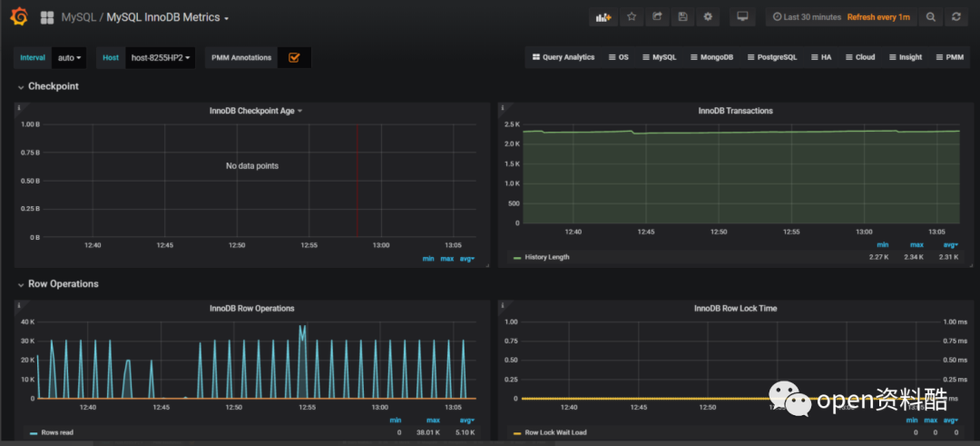This screenshot has height=446, width=980.
Task: Change History Length series color swatch
Action: point(517,258)
